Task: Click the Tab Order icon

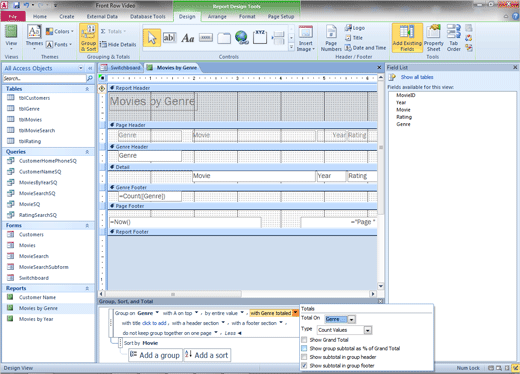Action: 454,38
